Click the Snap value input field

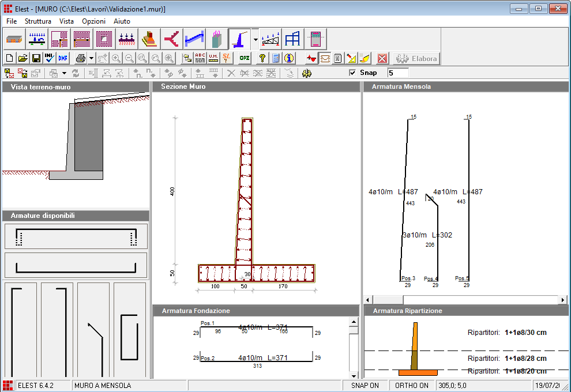(397, 73)
